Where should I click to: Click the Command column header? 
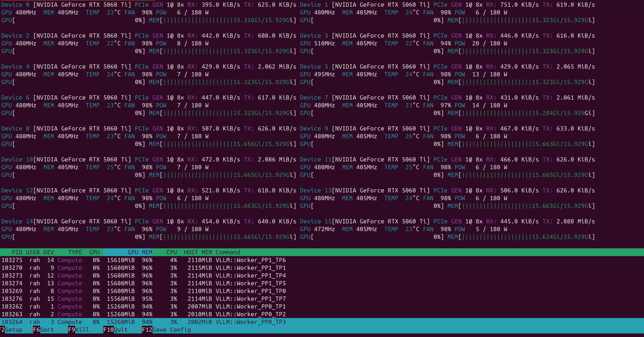[228, 252]
